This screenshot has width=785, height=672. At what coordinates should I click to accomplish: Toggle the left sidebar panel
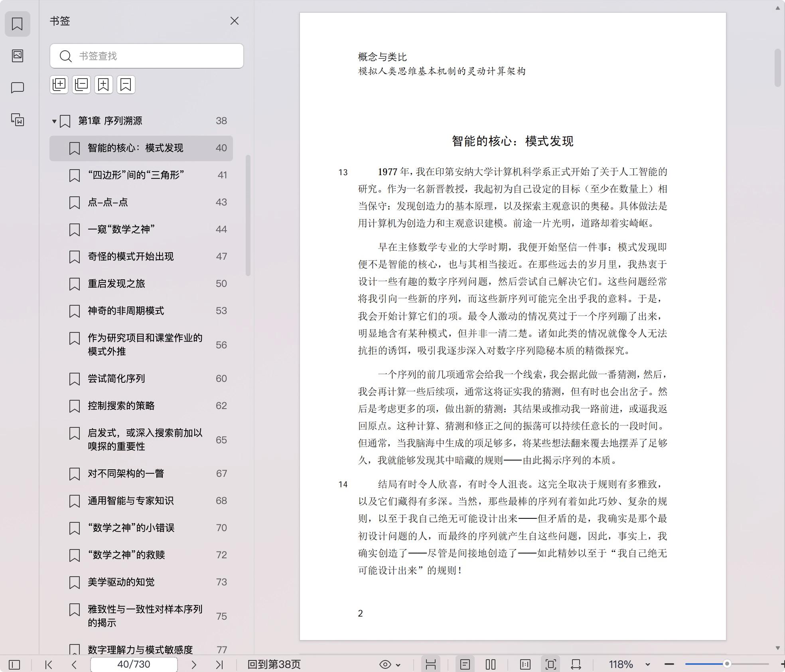[x=14, y=664]
